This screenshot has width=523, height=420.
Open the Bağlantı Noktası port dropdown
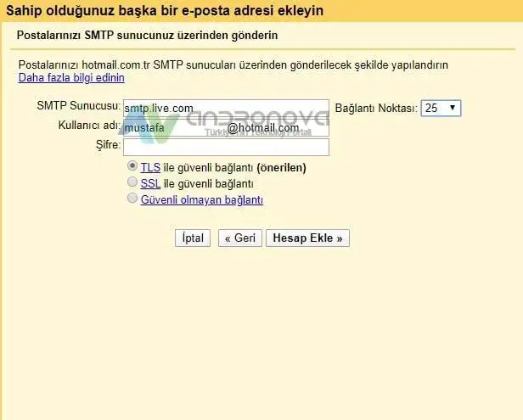click(x=441, y=108)
